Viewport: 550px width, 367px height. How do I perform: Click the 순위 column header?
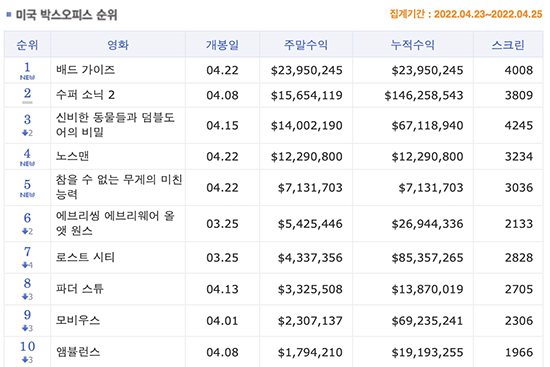coord(27,45)
